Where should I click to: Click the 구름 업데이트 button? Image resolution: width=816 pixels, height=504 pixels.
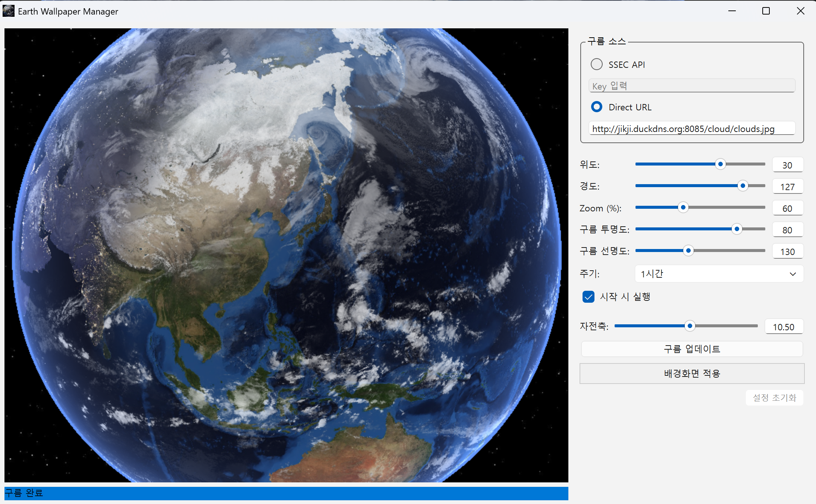pos(692,349)
